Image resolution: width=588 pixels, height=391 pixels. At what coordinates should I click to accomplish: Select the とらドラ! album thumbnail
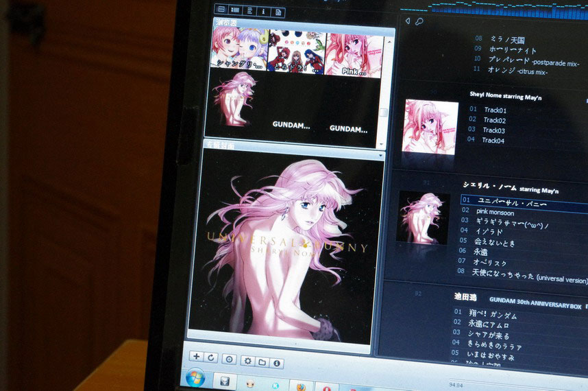(297, 51)
